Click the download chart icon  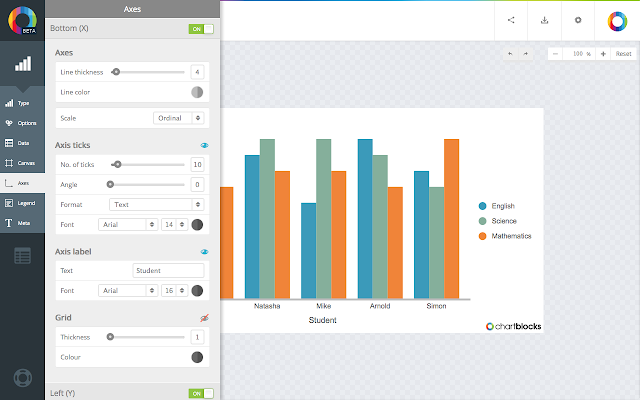click(544, 20)
